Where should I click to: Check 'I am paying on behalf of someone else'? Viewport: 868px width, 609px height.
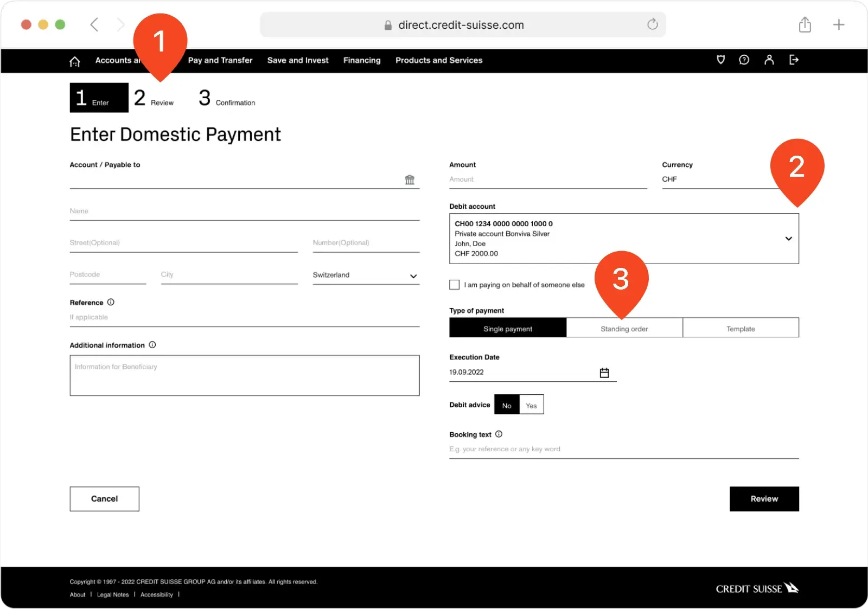click(x=454, y=284)
